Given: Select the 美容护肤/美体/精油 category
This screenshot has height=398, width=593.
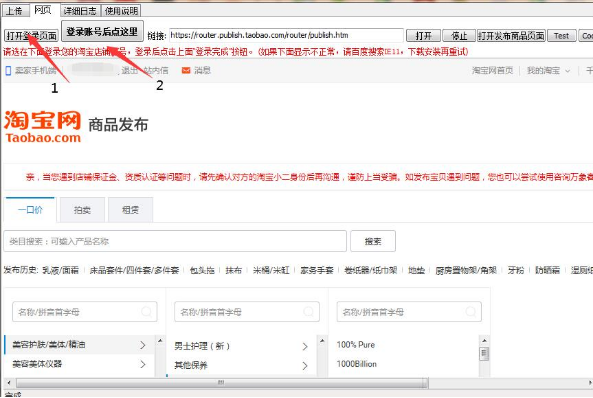Looking at the screenshot, I should 79,345.
